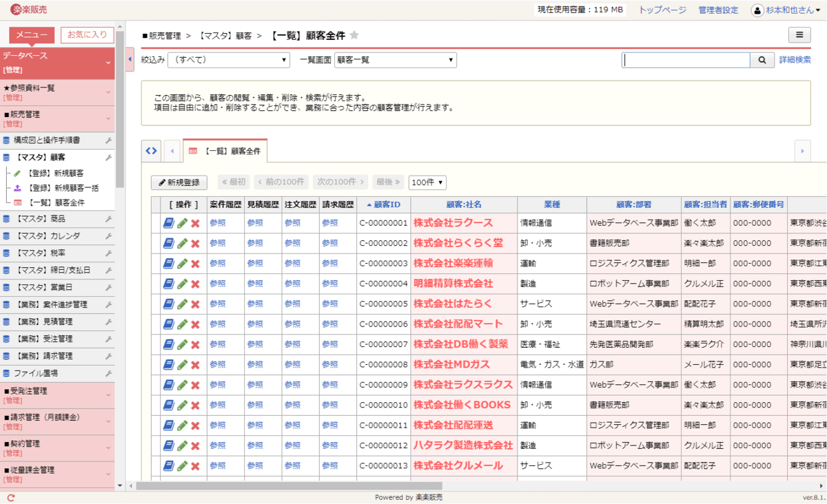827x504 pixels.
Task: Select 【登録】新規顧客 in sidebar tree
Action: (55, 173)
